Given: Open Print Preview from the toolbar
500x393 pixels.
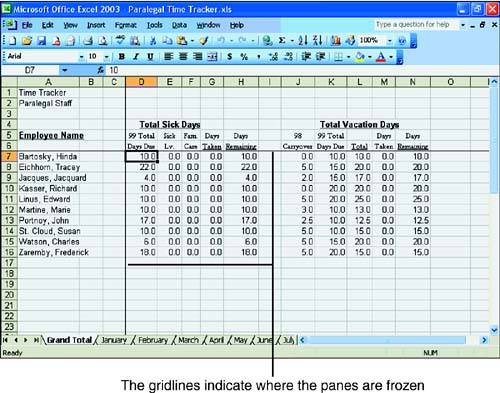Looking at the screenshot, I should pyautogui.click(x=103, y=41).
